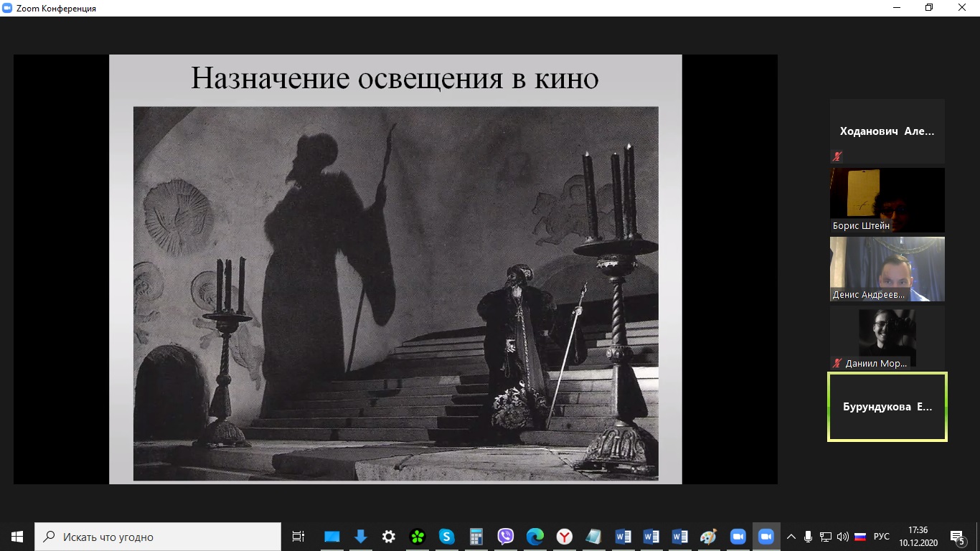Launch Yandex Browser from taskbar
The width and height of the screenshot is (980, 551).
(x=565, y=537)
